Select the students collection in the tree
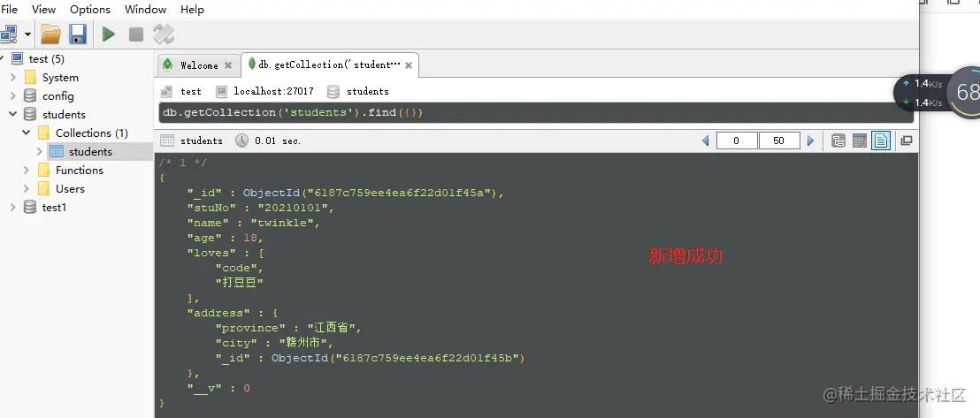The image size is (980, 418). 90,152
